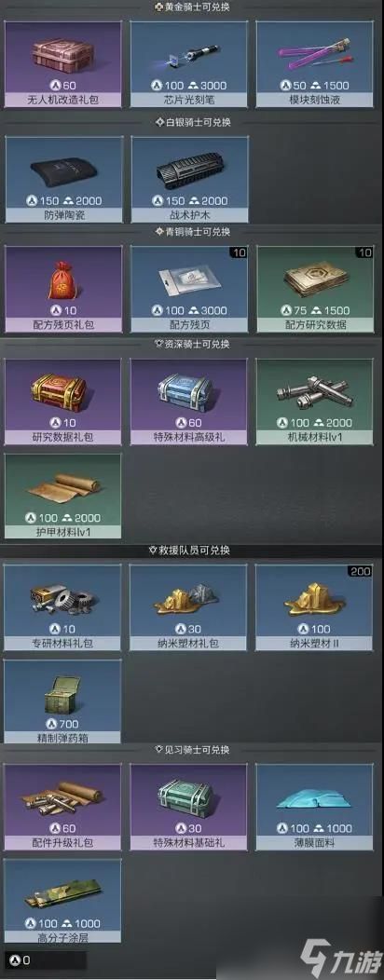Click the 黄金骑士可兑换 section header
The width and height of the screenshot is (384, 980).
coord(190,7)
